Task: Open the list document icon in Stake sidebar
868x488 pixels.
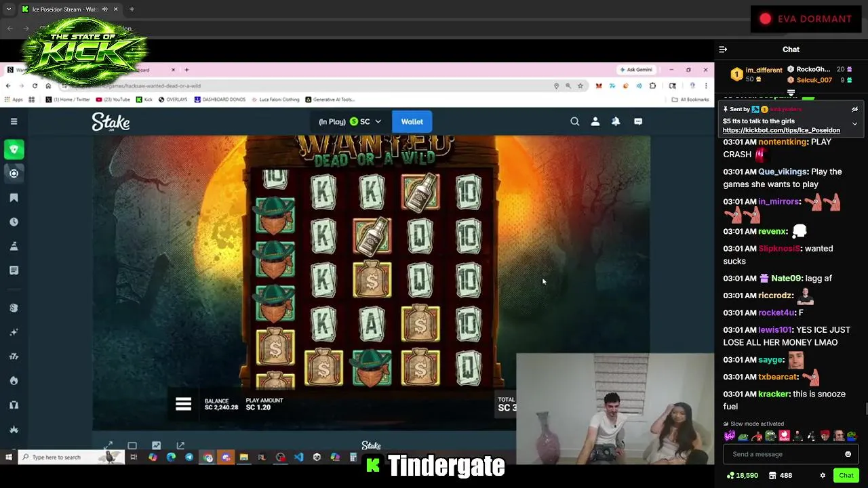Action: coord(14,270)
